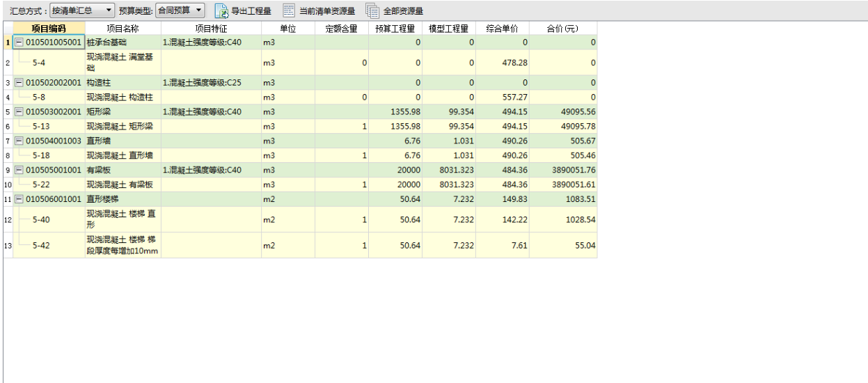The image size is (868, 383).
Task: Collapse the 010504001003 直形墙 row
Action: pyautogui.click(x=19, y=141)
